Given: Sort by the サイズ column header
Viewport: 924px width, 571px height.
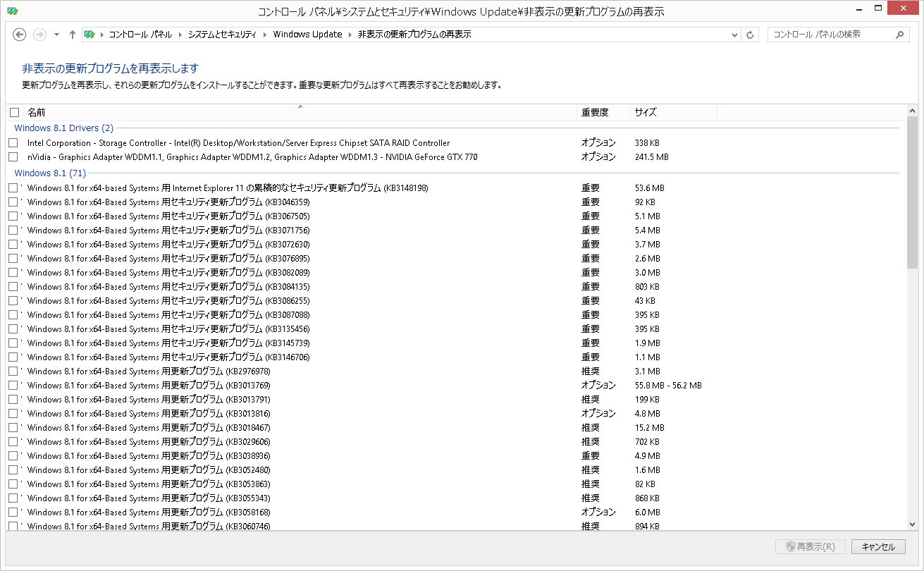Looking at the screenshot, I should pyautogui.click(x=674, y=112).
